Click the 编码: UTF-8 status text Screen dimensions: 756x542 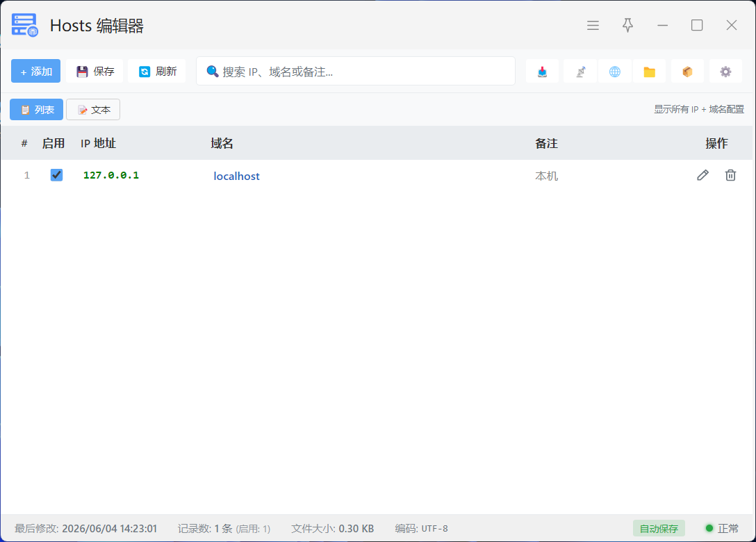421,529
